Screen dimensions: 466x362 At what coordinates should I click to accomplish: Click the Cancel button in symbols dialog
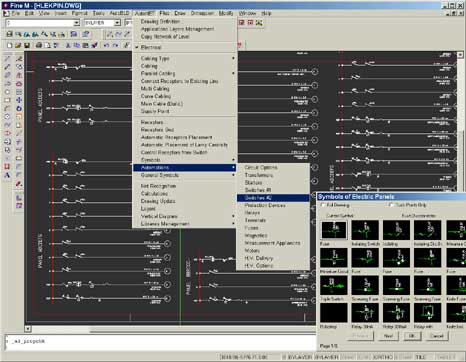436,336
